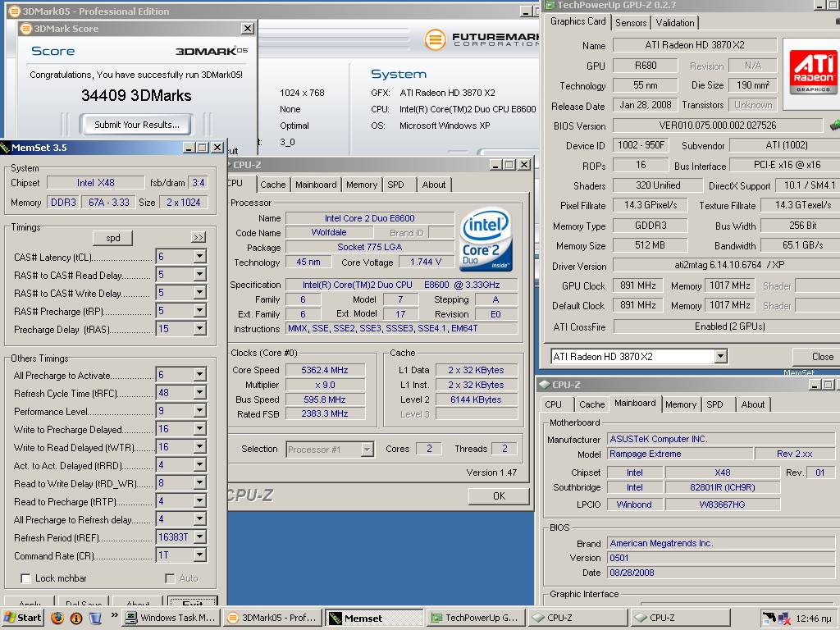Switch to TechPowerUp GPU-Z taskbar item
Image resolution: width=840 pixels, height=630 pixels.
point(477,618)
